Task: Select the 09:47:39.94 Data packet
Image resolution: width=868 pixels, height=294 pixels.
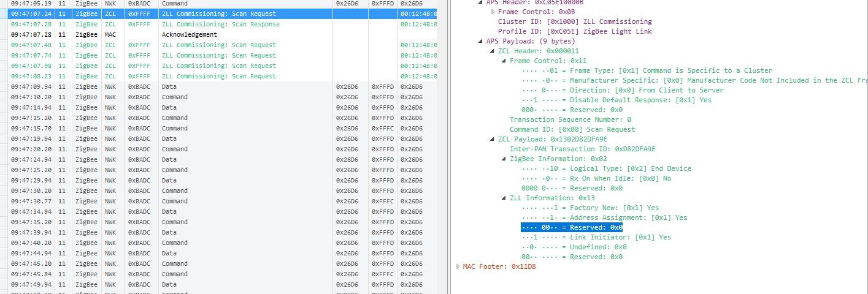Action: (x=218, y=232)
